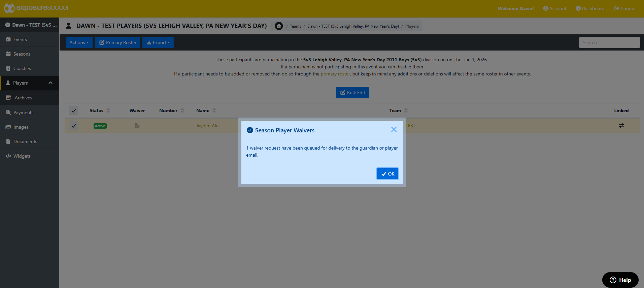
Task: Open Images in the sidebar
Action: tap(30, 127)
